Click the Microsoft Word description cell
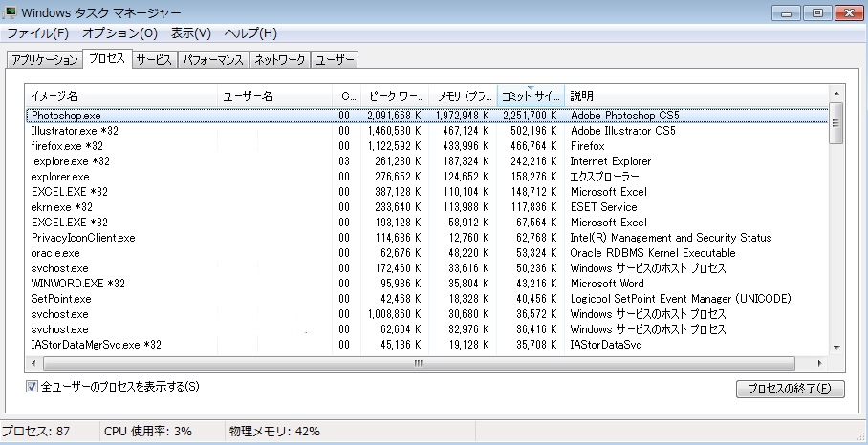Viewport: 868px width, 445px height. [x=607, y=284]
